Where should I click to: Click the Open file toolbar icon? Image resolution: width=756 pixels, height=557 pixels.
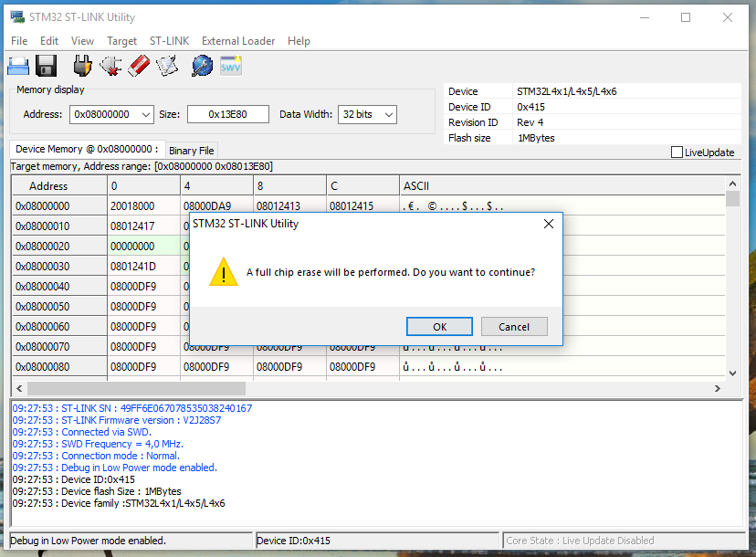pos(18,66)
